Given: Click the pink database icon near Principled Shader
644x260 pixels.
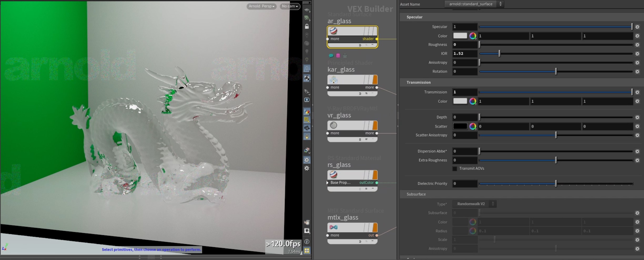Looking at the screenshot, I should pos(338,55).
